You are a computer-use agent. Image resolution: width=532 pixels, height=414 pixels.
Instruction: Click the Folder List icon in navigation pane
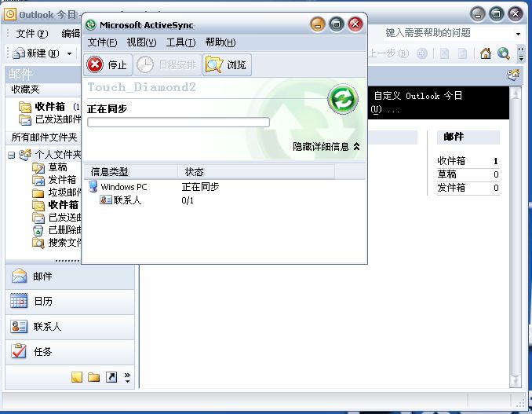93,377
